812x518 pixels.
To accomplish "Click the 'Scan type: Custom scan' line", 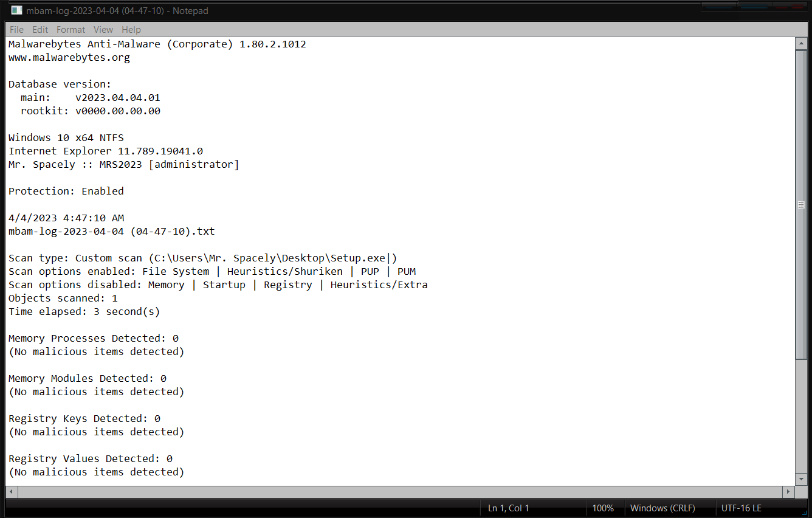I will click(x=203, y=258).
